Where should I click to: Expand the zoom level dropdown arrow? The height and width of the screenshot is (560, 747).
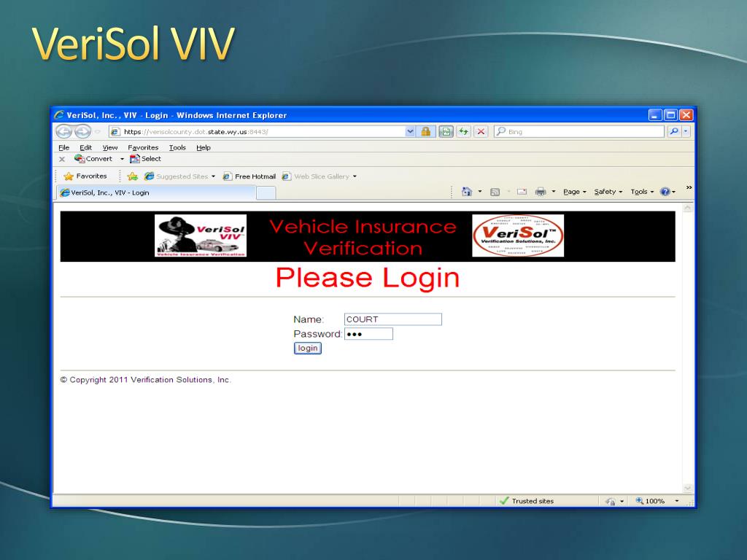676,501
